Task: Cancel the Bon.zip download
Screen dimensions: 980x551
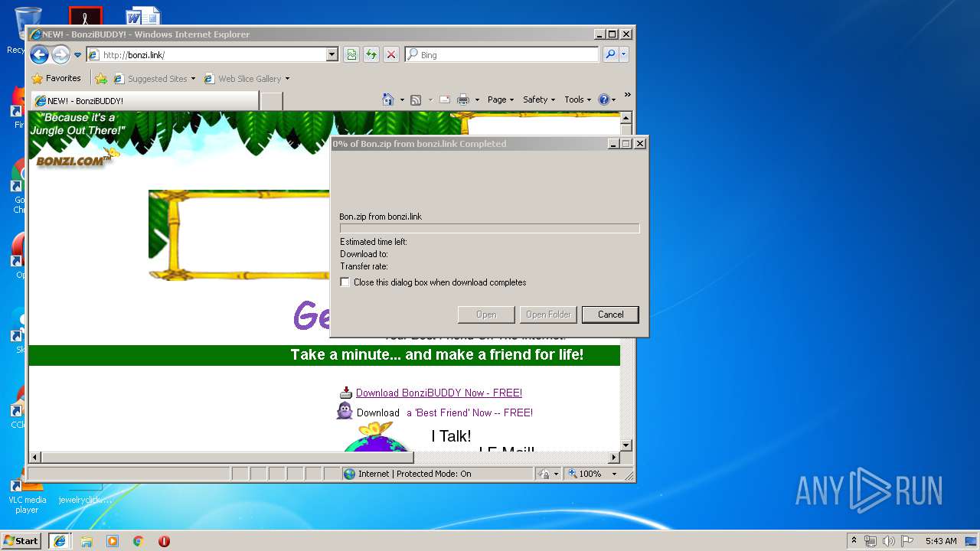Action: pyautogui.click(x=610, y=315)
